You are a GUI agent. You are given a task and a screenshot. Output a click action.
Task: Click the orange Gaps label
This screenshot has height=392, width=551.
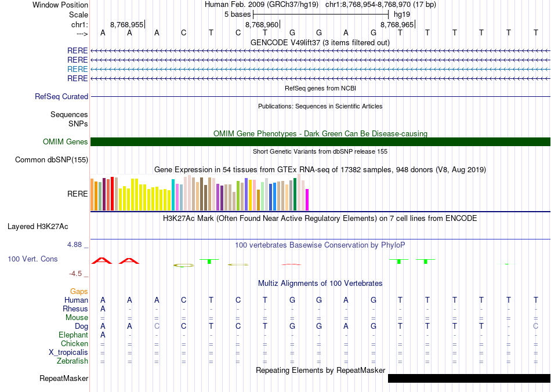point(79,291)
